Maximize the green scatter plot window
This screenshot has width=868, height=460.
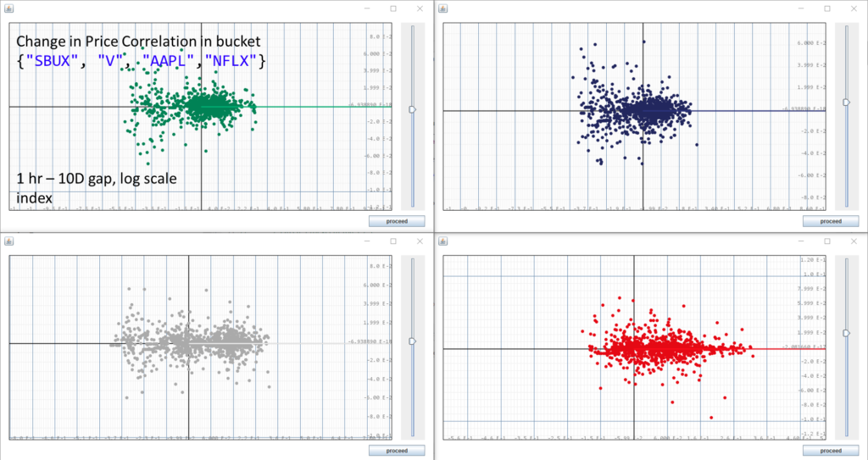click(x=393, y=8)
